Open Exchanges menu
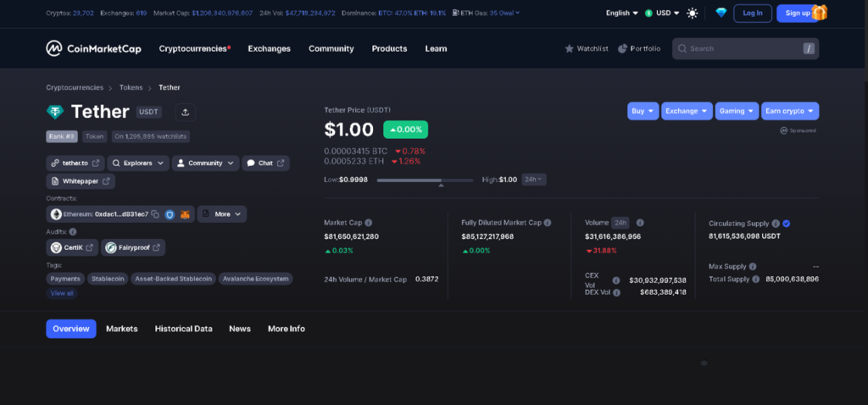 click(x=269, y=48)
